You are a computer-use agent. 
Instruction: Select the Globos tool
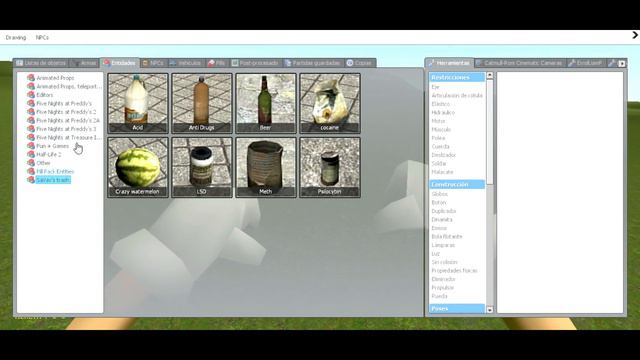440,194
